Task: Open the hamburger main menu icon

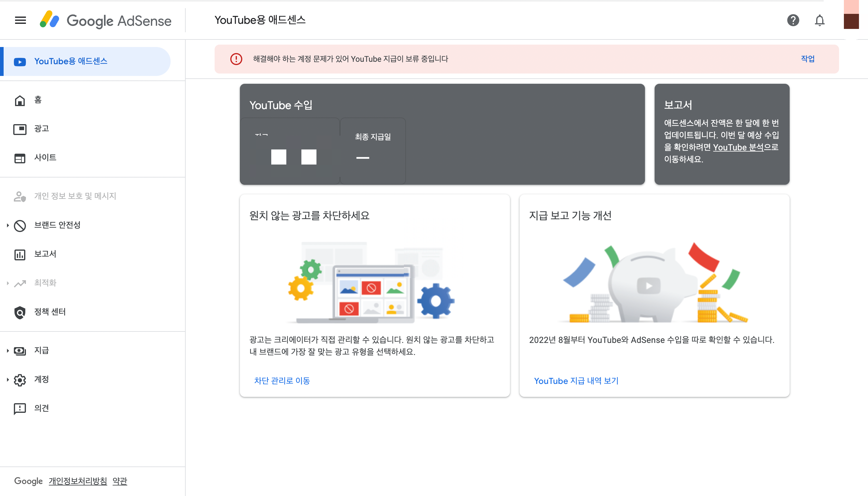Action: point(20,20)
